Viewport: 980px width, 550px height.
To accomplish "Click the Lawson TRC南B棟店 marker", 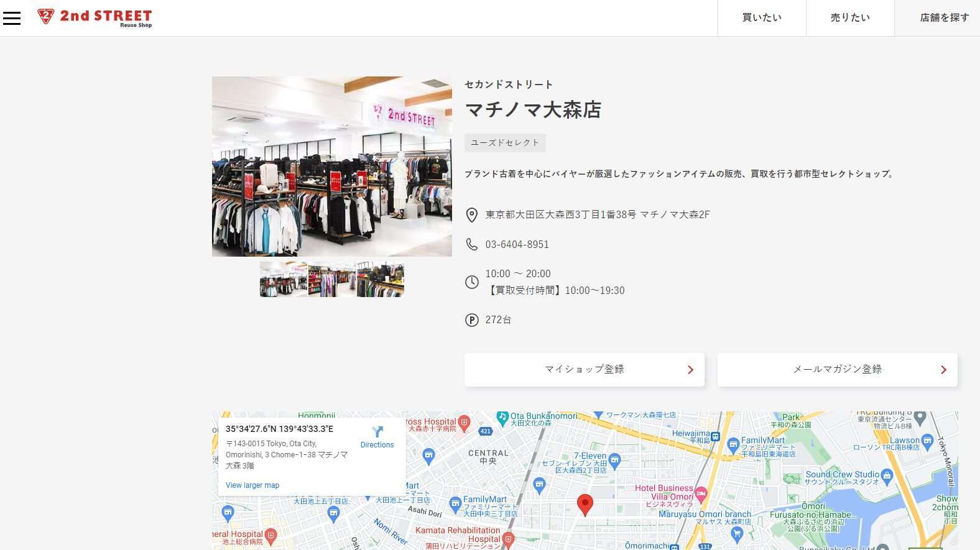I will [927, 441].
